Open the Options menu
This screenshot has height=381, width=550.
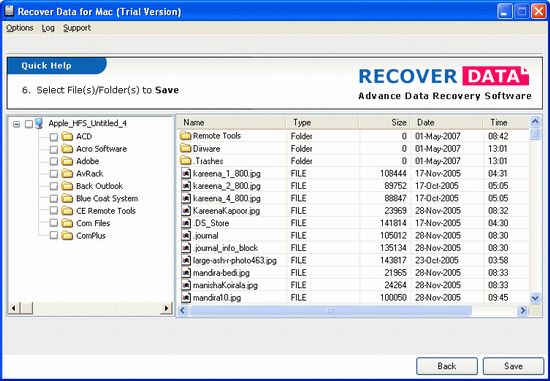coord(20,28)
